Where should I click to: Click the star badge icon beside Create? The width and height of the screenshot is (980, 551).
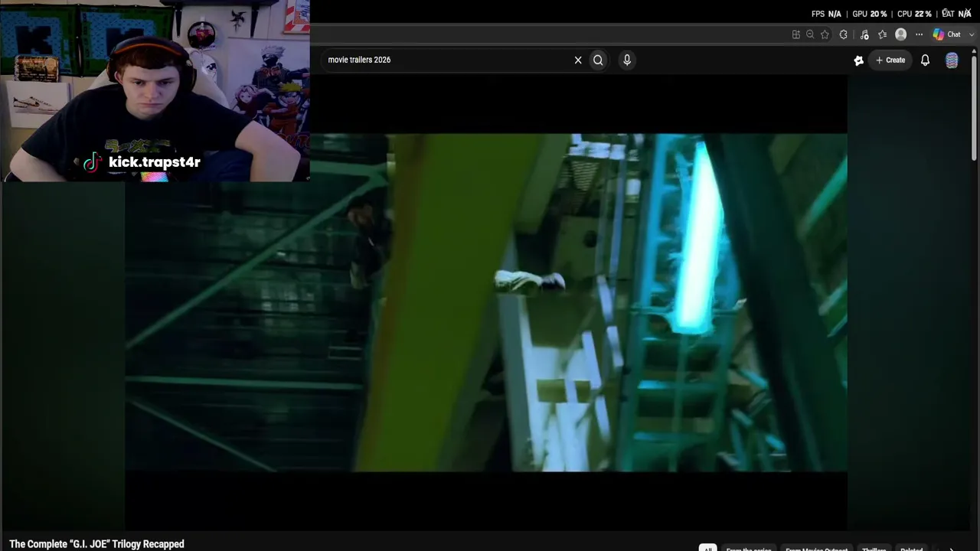point(859,60)
